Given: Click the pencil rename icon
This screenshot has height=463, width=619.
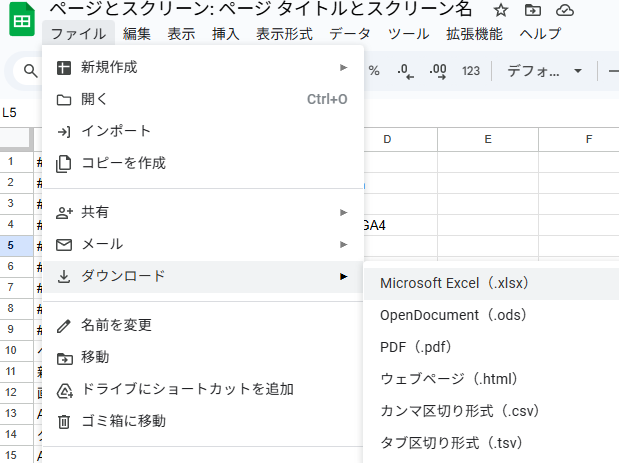Looking at the screenshot, I should (64, 326).
